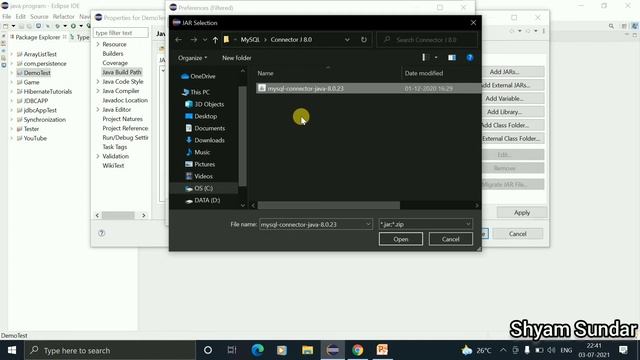Image resolution: width=640 pixels, height=360 pixels.
Task: Open Eclipse Source menu
Action: pos(39,17)
